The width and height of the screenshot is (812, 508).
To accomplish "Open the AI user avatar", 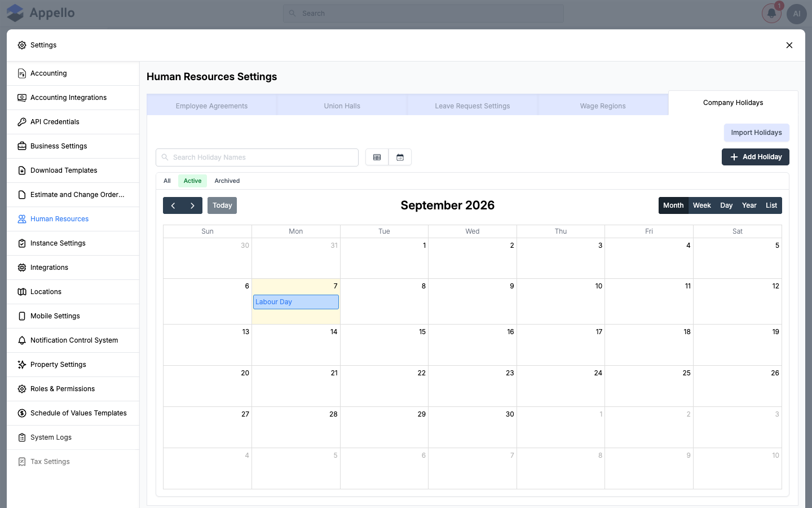I will click(797, 14).
